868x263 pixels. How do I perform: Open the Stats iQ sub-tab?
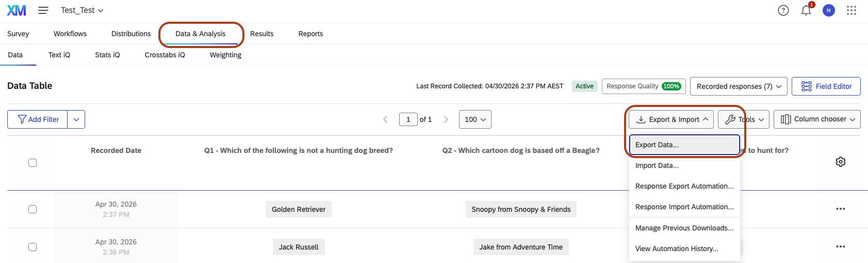point(107,55)
